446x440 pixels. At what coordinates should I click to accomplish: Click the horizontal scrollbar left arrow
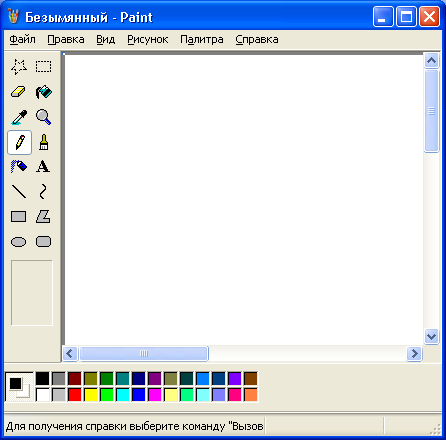click(70, 353)
